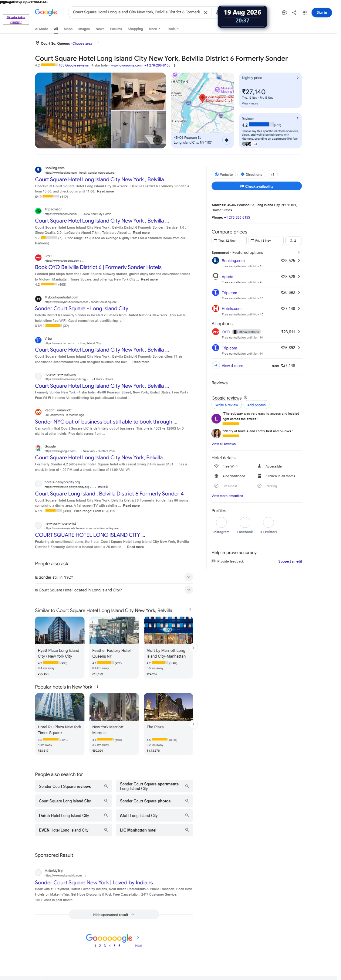The height and width of the screenshot is (980, 341).
Task: Click View all reviews link
Action: coord(224,444)
